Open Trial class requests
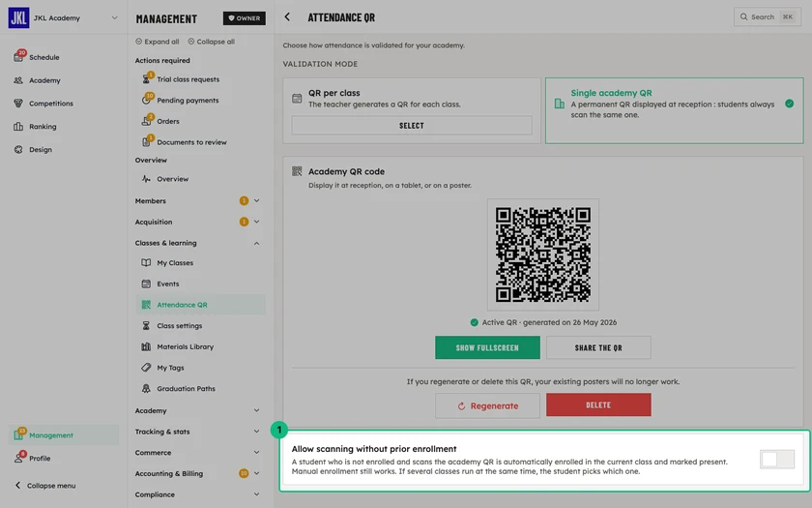Image resolution: width=812 pixels, height=508 pixels. 200,79
